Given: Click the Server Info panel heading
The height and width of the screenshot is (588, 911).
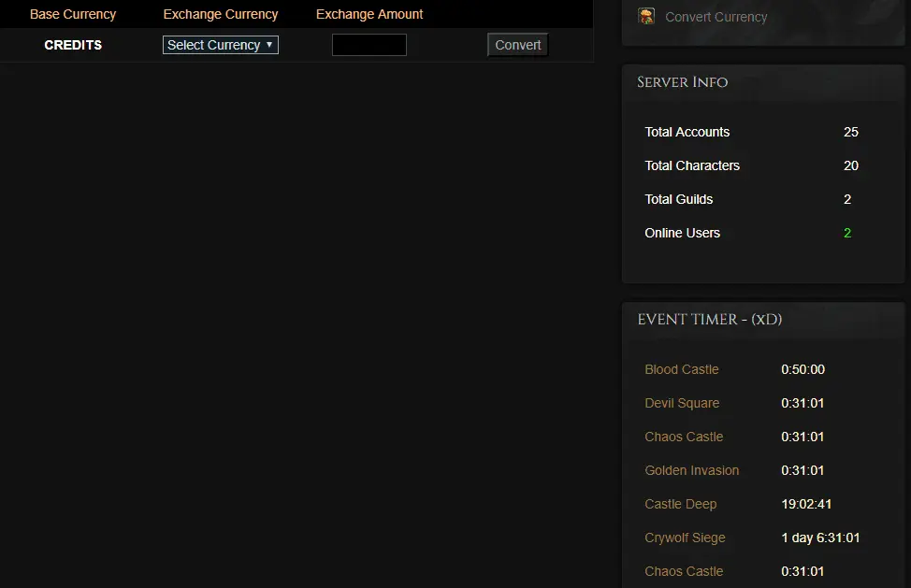Looking at the screenshot, I should pyautogui.click(x=683, y=82).
